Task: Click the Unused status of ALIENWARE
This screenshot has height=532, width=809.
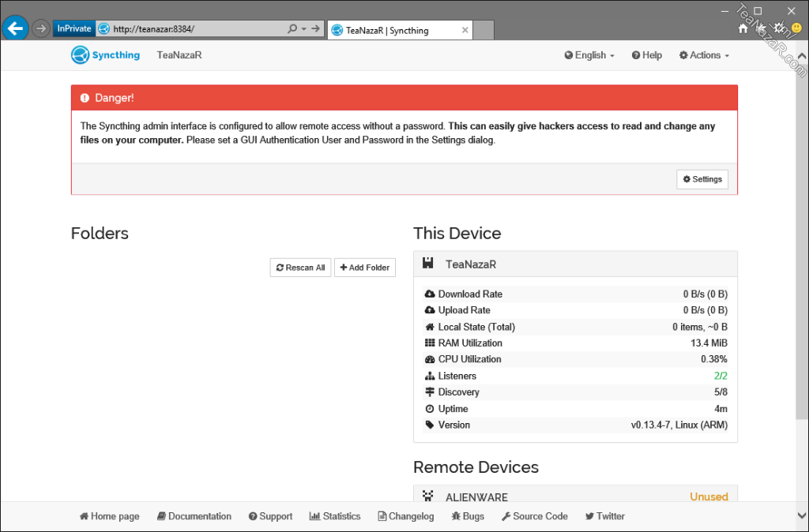Action: click(709, 496)
